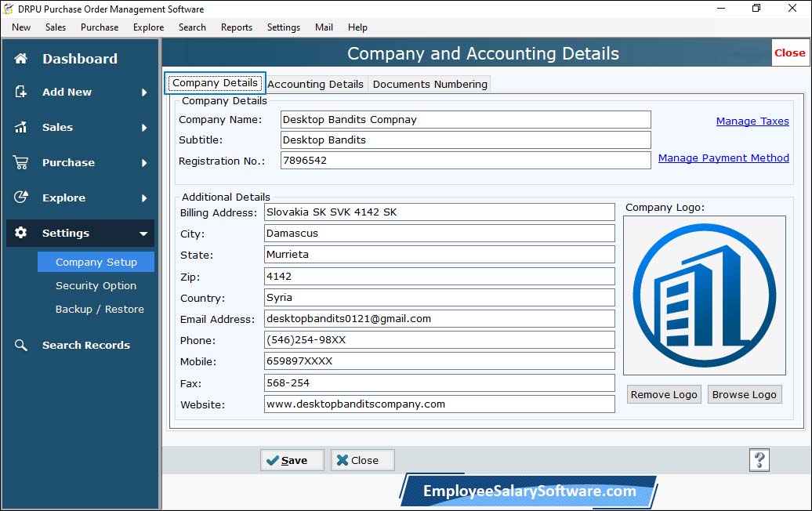812x511 pixels.
Task: Click the State field containing Murrieta
Action: [439, 254]
